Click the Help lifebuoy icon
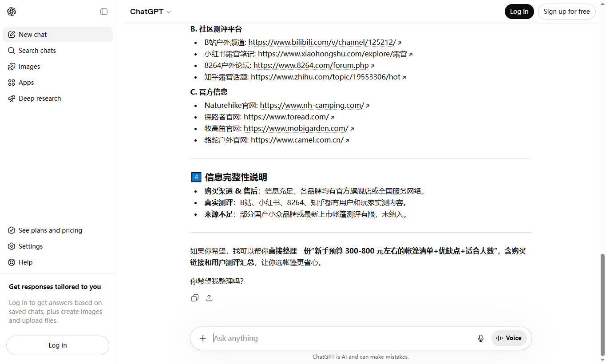This screenshot has width=606, height=364. click(12, 262)
